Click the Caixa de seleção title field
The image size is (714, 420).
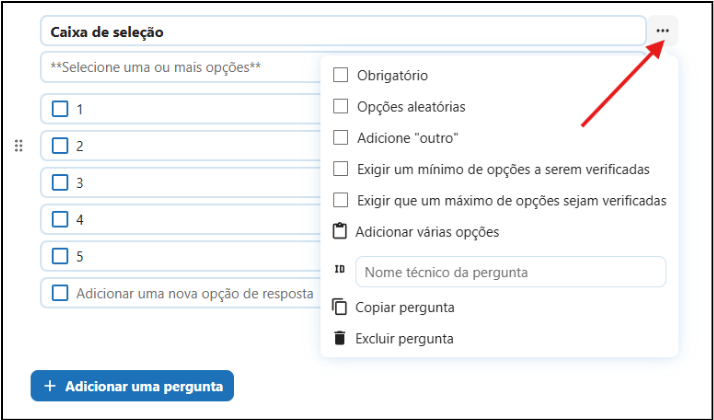click(x=342, y=32)
